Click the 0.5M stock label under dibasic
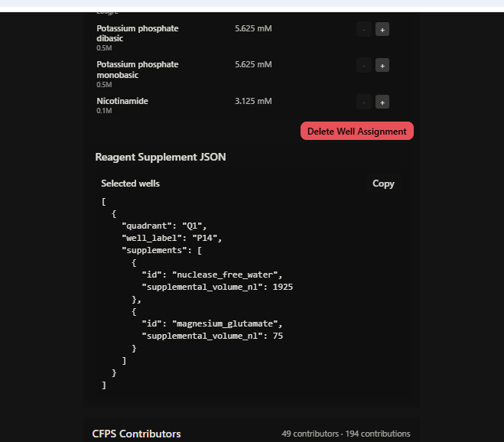This screenshot has height=442, width=504. 104,48
